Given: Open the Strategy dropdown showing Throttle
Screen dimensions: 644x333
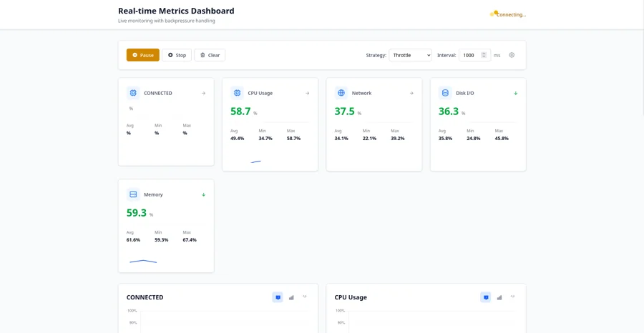Looking at the screenshot, I should click(410, 55).
